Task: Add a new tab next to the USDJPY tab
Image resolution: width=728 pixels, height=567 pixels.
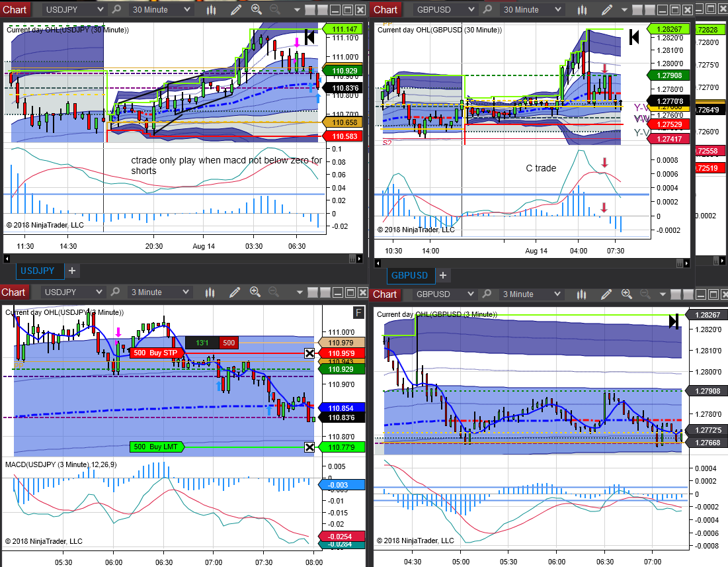Action: [72, 271]
